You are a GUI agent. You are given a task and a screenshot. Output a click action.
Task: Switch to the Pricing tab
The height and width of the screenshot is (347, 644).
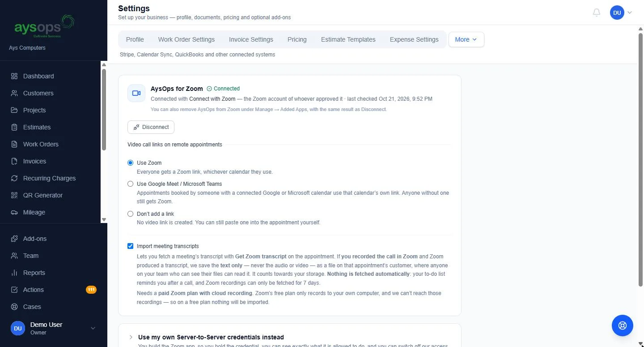(x=297, y=39)
